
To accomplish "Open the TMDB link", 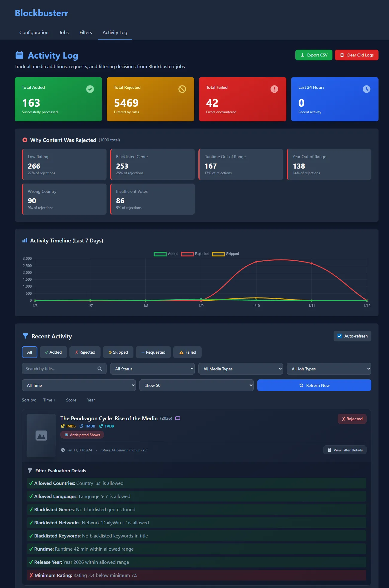I will (87, 426).
